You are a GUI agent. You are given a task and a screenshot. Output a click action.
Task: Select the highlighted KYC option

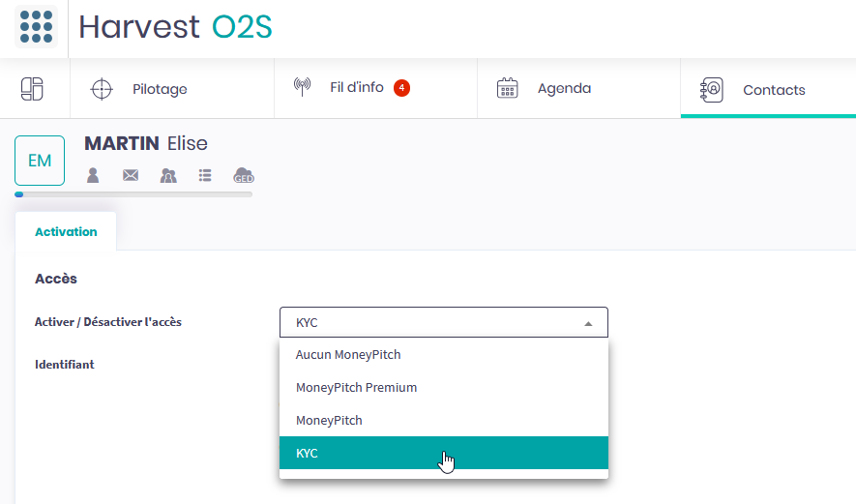(x=307, y=453)
